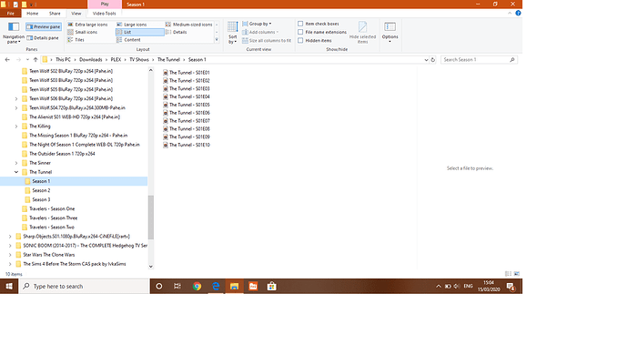The height and width of the screenshot is (364, 628).
Task: Open the Navigation pane dropdown
Action: coord(14,33)
